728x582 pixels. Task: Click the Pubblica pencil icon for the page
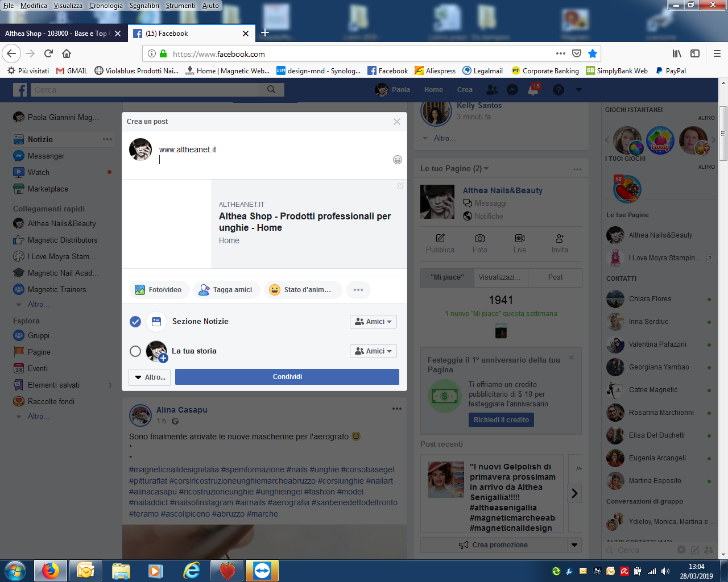click(x=440, y=238)
